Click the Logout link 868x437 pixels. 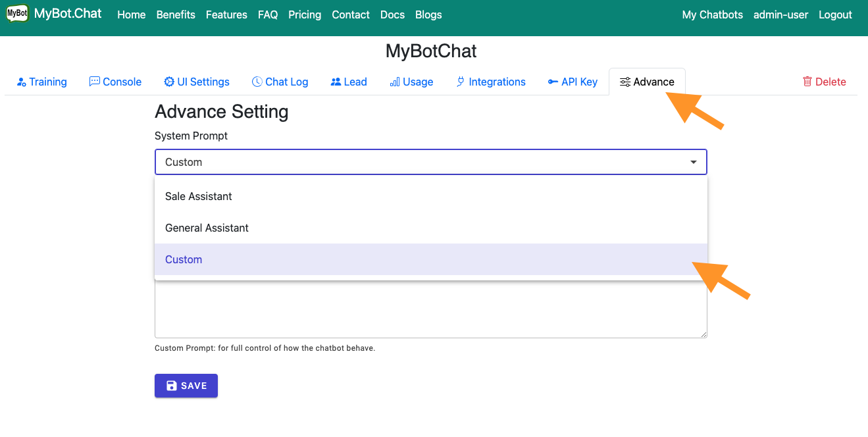click(835, 14)
